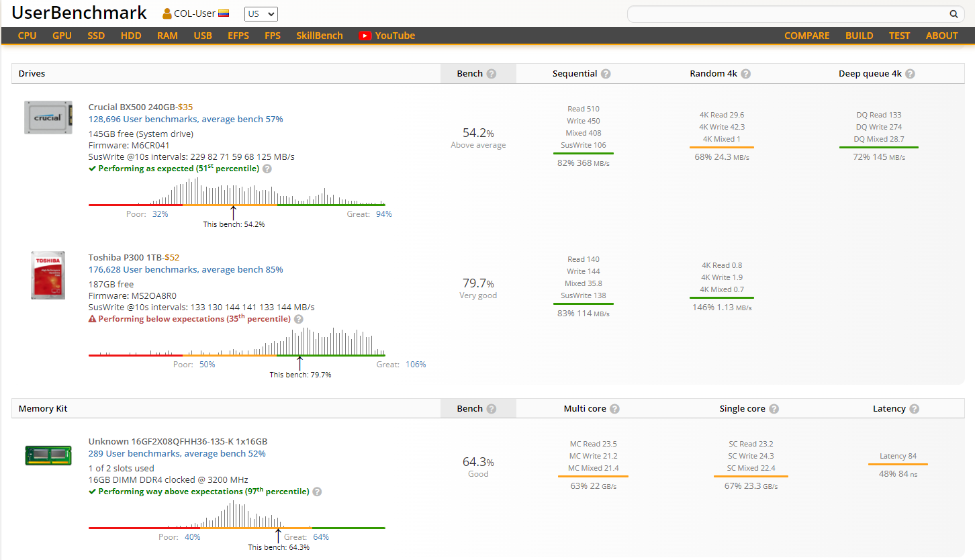Open the COMPARE page
Image resolution: width=975 pixels, height=560 pixels.
807,36
